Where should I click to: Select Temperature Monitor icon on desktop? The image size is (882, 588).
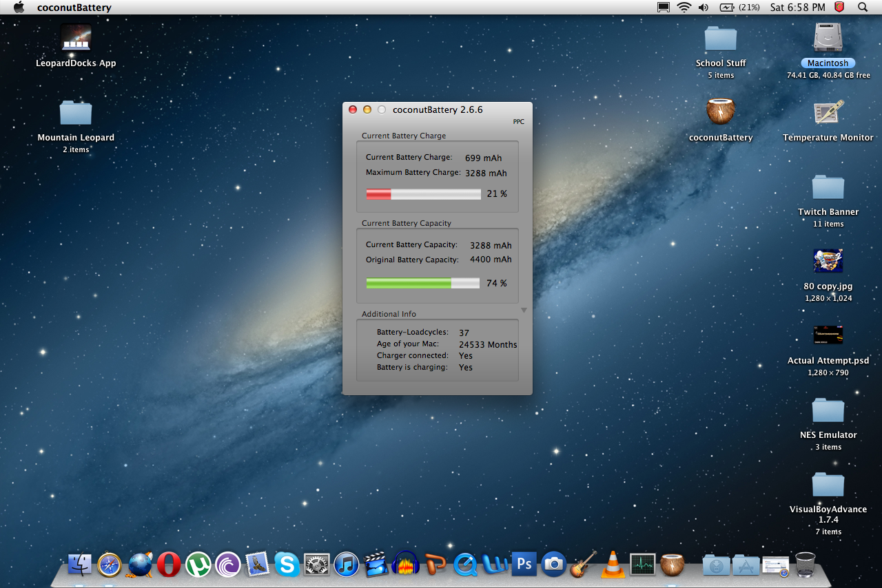pos(828,112)
